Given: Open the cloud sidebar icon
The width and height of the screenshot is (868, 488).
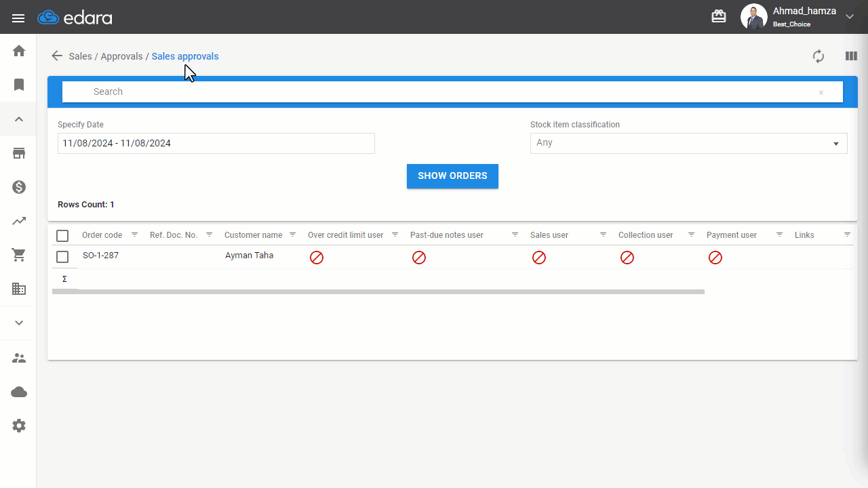Looking at the screenshot, I should pyautogui.click(x=19, y=392).
